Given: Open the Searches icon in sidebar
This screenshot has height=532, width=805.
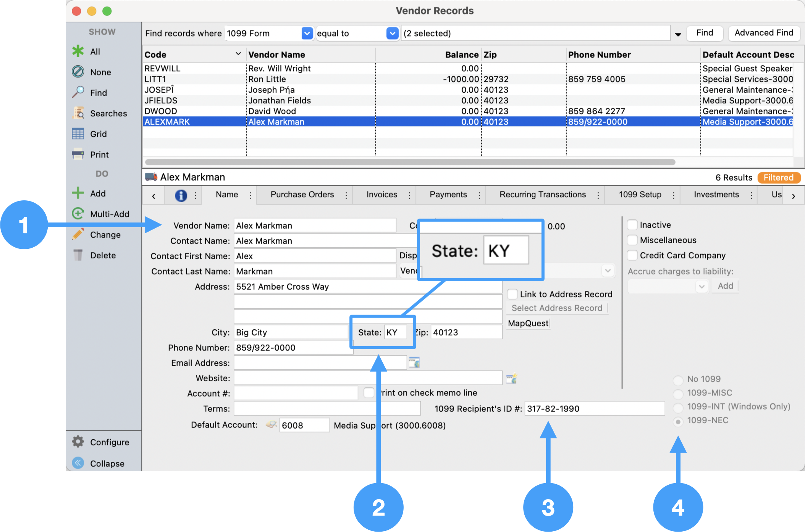Looking at the screenshot, I should [78, 113].
